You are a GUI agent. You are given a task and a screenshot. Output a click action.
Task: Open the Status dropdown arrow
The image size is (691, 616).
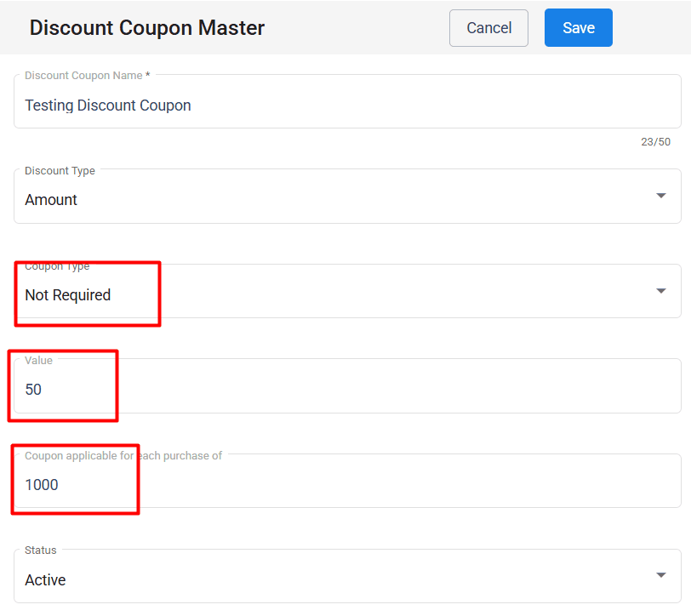coord(661,575)
